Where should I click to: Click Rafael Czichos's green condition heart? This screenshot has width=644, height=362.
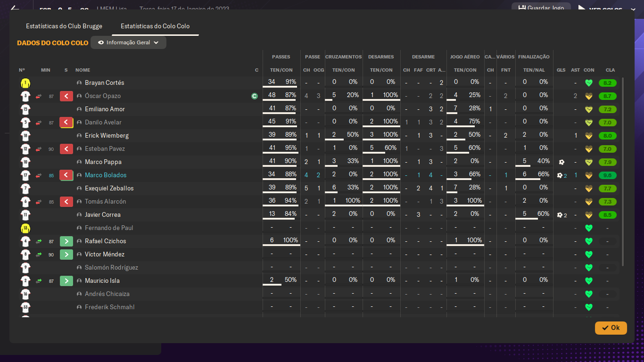tap(588, 241)
